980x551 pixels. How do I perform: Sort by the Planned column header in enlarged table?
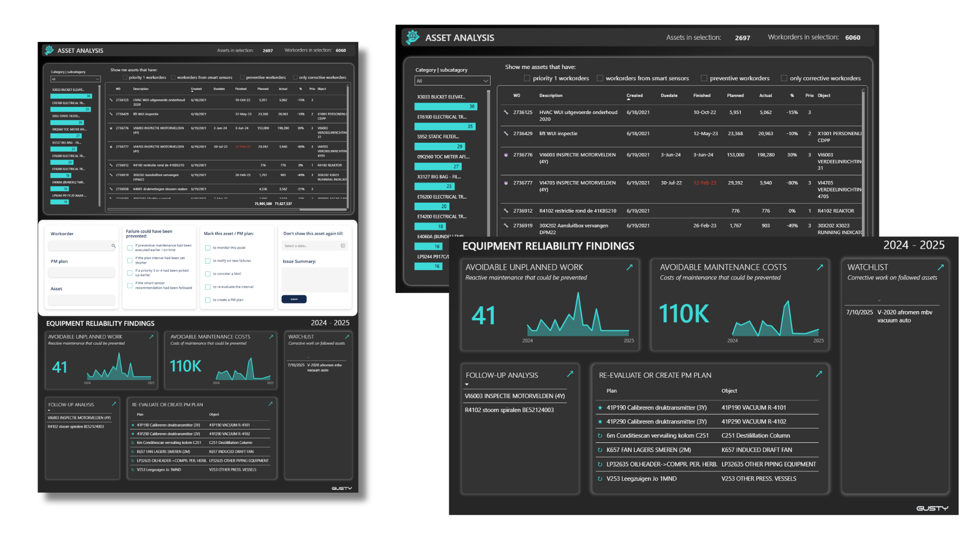point(735,95)
